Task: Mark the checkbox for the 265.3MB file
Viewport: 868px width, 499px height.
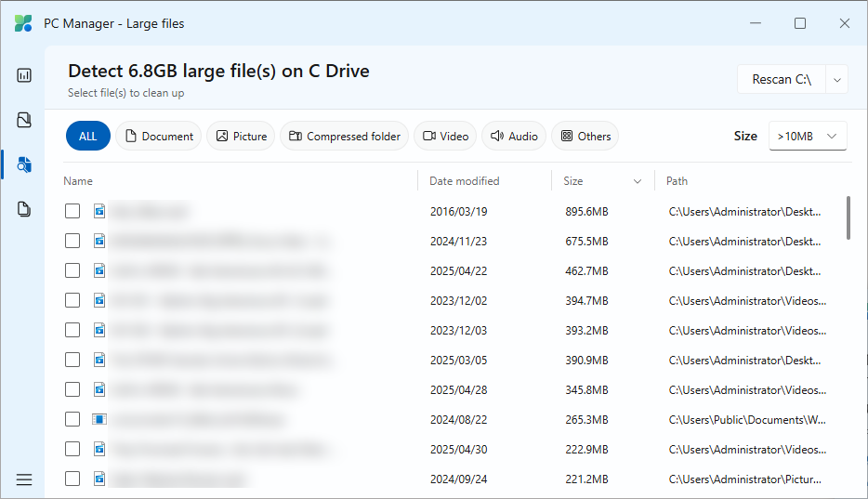Action: click(72, 419)
